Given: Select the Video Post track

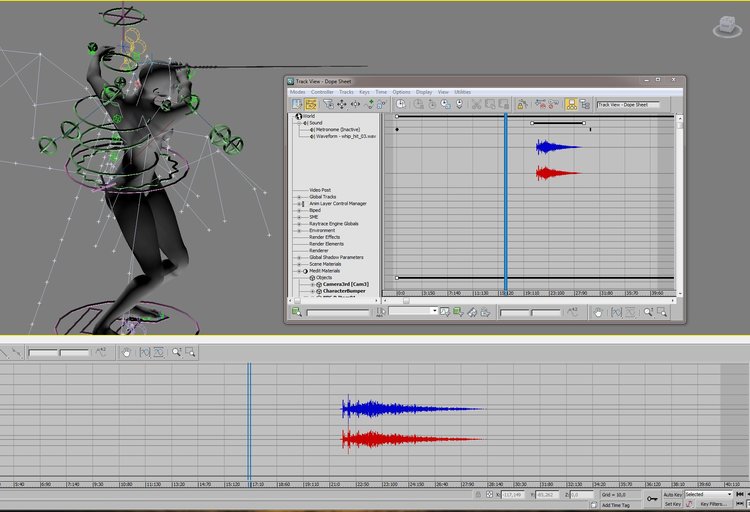Looking at the screenshot, I should click(320, 190).
